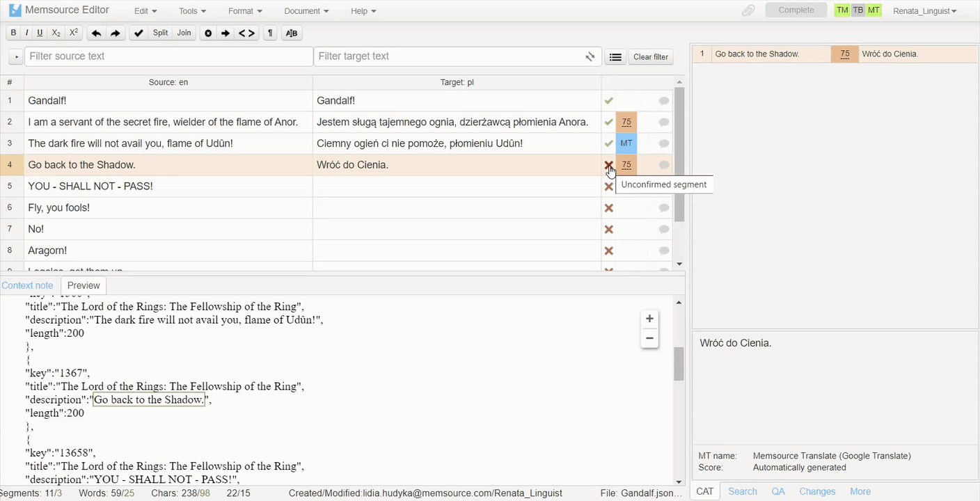Click the undo arrow icon
Viewport: 980px width, 501px height.
96,33
